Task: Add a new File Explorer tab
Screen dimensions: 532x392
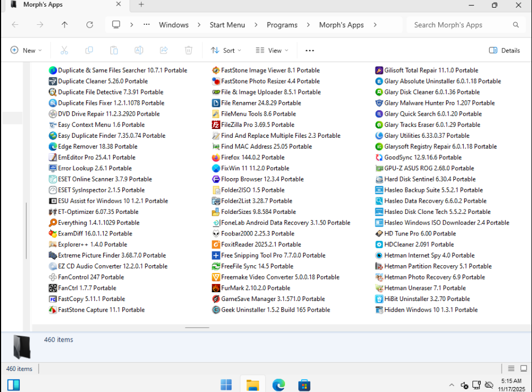Action: (141, 4)
